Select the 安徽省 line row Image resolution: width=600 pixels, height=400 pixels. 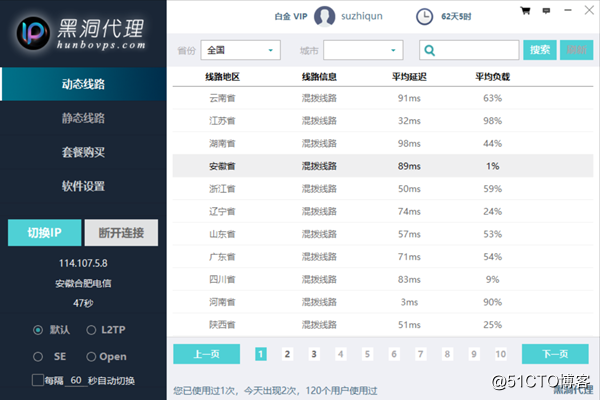tap(383, 166)
